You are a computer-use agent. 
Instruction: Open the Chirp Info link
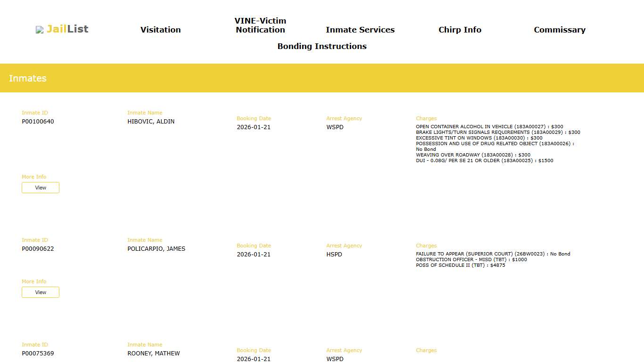pos(460,30)
